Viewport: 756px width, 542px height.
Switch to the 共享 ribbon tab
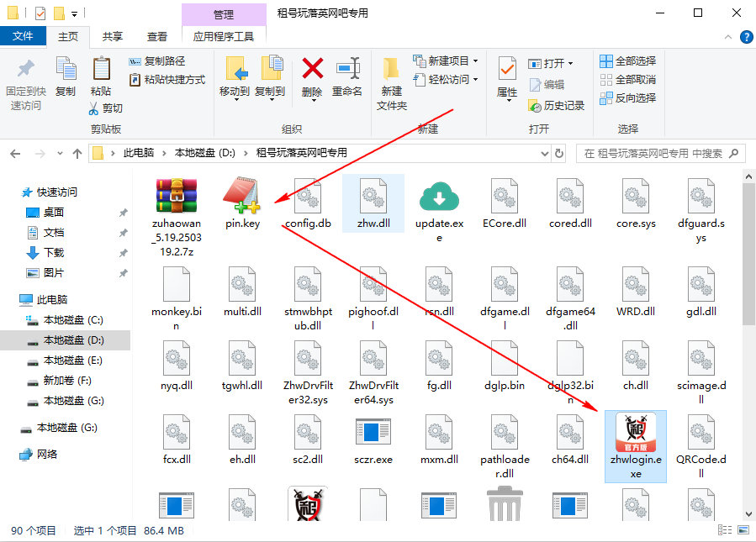click(x=113, y=37)
